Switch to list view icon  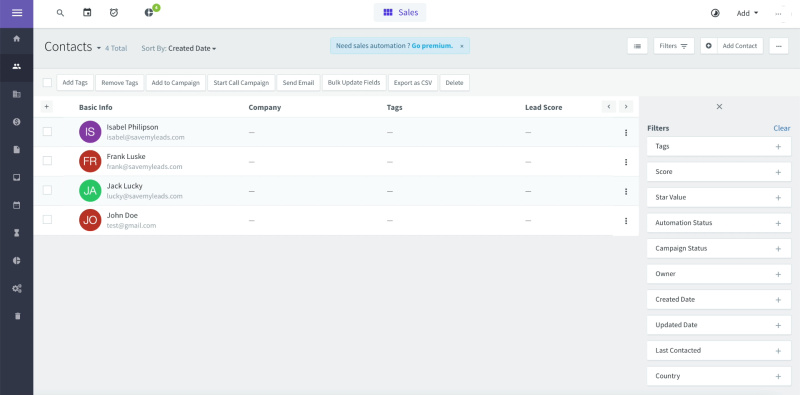click(x=637, y=46)
